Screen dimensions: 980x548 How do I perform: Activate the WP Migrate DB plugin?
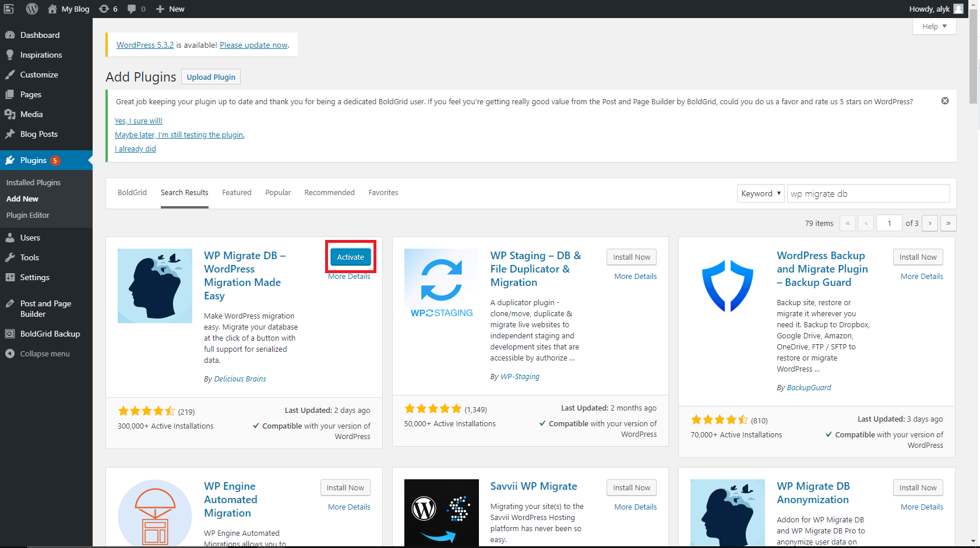350,257
